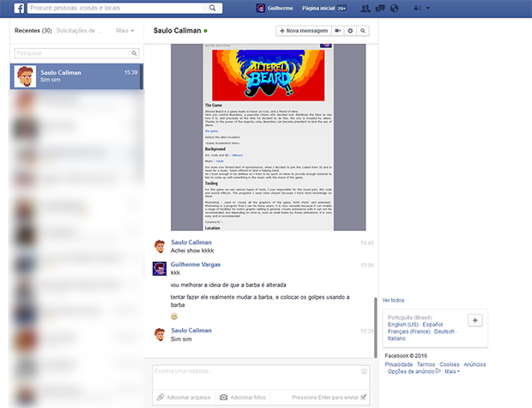This screenshot has width=532, height=408.
Task: Open privacy shortcuts lock icon
Action: pos(417,8)
